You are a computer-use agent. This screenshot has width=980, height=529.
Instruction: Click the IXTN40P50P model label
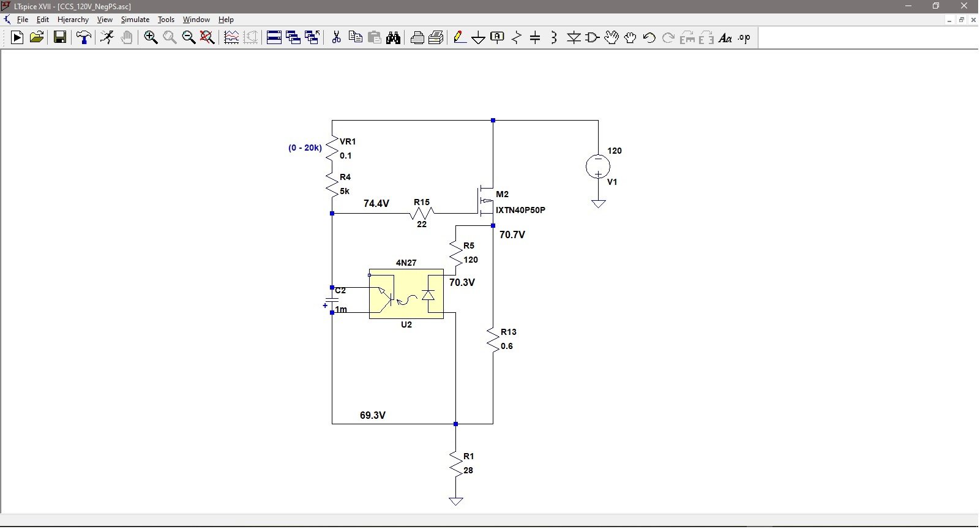tap(520, 210)
